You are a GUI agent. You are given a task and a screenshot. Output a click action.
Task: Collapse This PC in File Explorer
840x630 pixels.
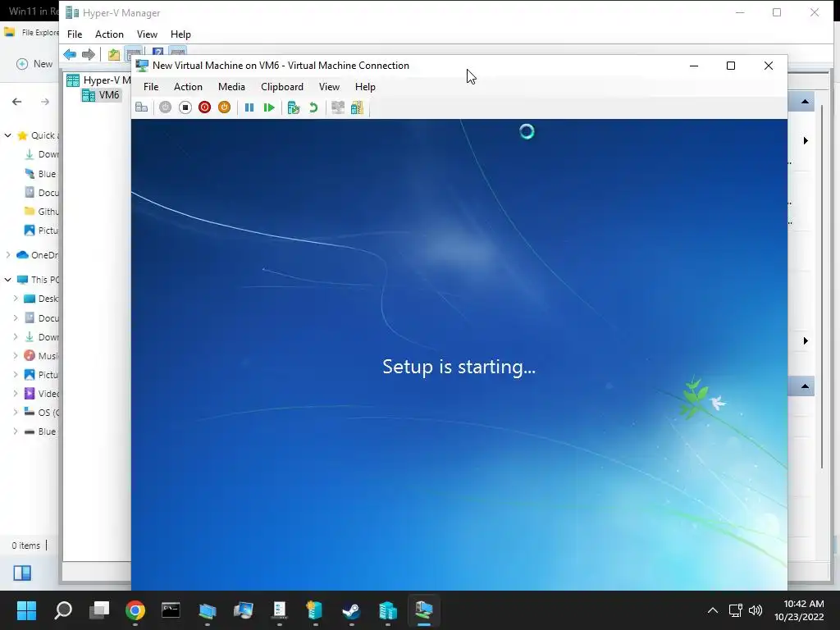pos(7,280)
